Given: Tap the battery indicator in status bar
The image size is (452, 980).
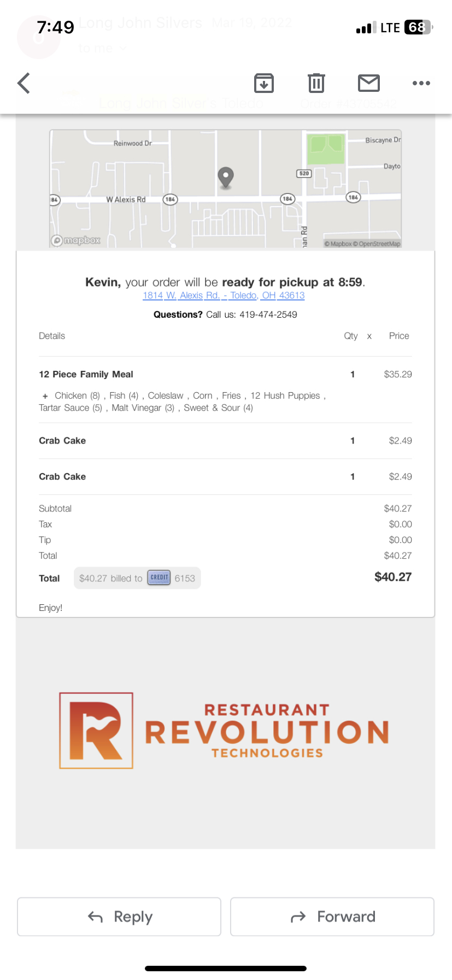Looking at the screenshot, I should point(418,27).
